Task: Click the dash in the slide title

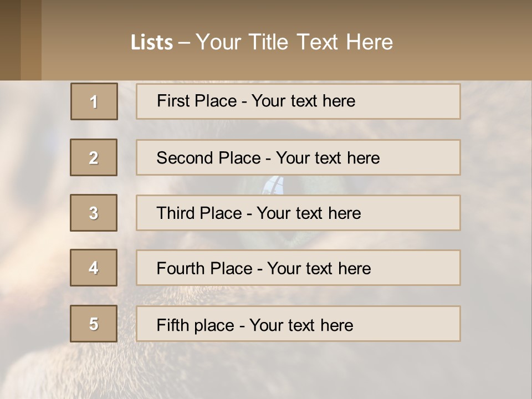Action: (184, 43)
